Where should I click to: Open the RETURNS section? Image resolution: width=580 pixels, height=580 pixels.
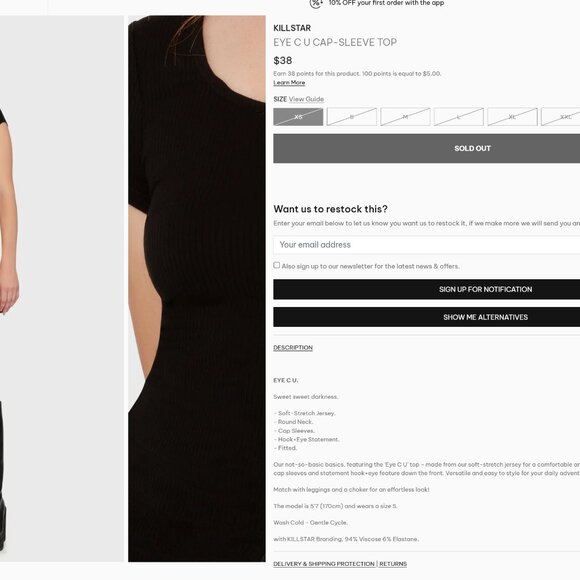[393, 564]
